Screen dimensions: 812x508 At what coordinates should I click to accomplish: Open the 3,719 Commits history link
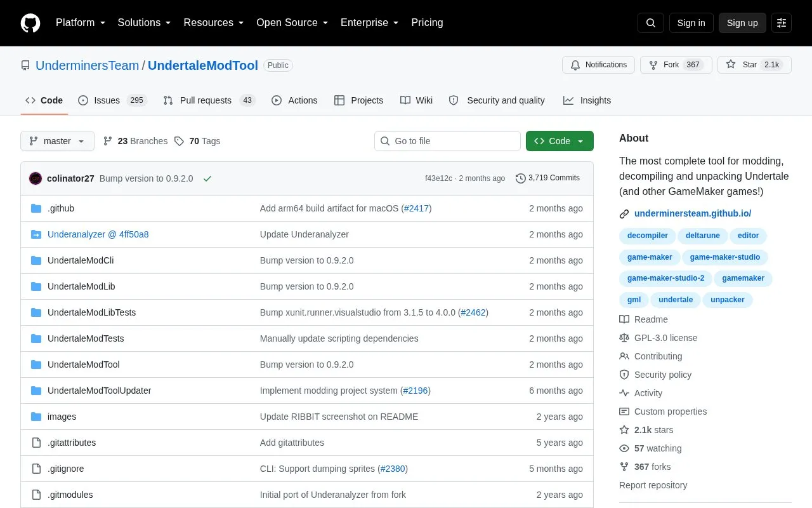point(547,178)
